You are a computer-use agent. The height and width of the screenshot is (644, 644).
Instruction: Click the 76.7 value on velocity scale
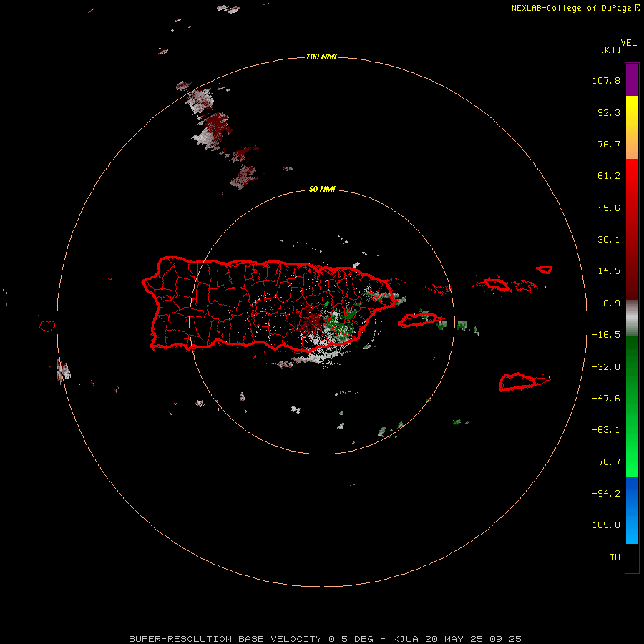point(609,144)
